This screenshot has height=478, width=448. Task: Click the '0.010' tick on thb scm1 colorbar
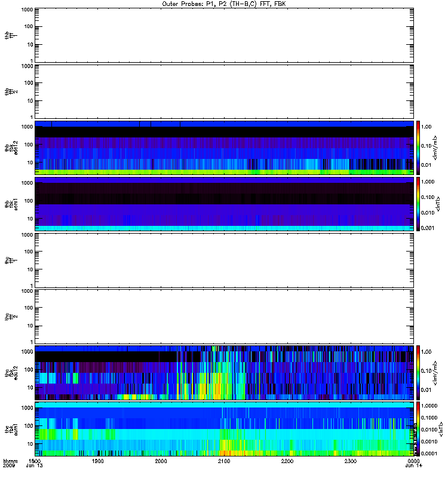428,213
